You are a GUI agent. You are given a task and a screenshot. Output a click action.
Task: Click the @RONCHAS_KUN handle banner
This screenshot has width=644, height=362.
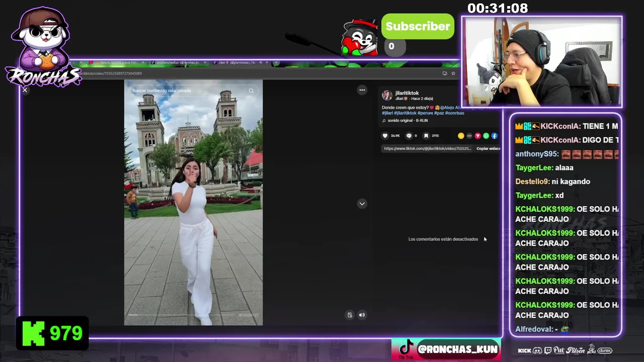(457, 349)
